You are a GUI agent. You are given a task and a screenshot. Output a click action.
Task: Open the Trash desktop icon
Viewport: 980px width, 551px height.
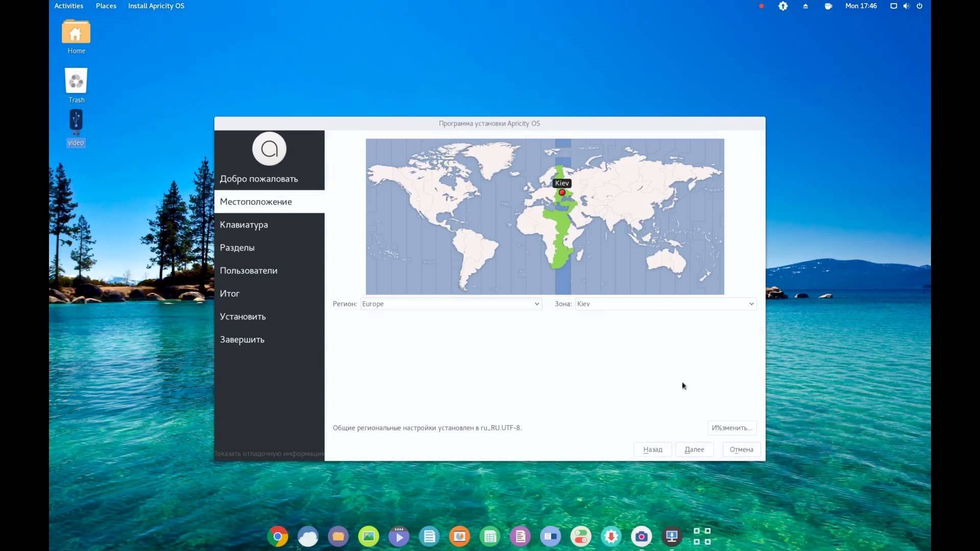pos(76,86)
